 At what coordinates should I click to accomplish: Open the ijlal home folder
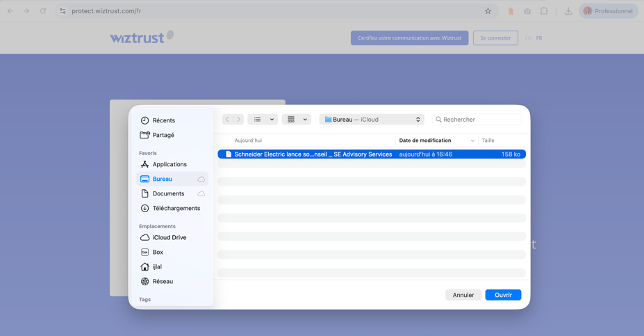click(151, 266)
